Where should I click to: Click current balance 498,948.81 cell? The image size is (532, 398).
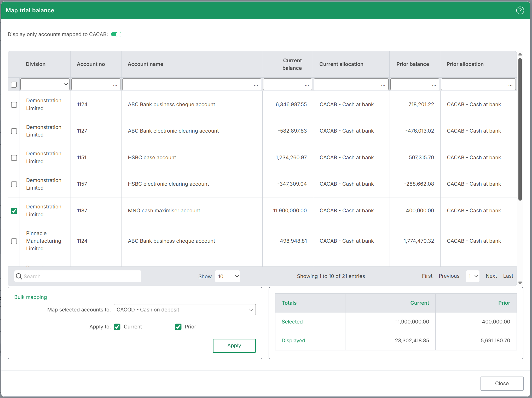point(293,241)
